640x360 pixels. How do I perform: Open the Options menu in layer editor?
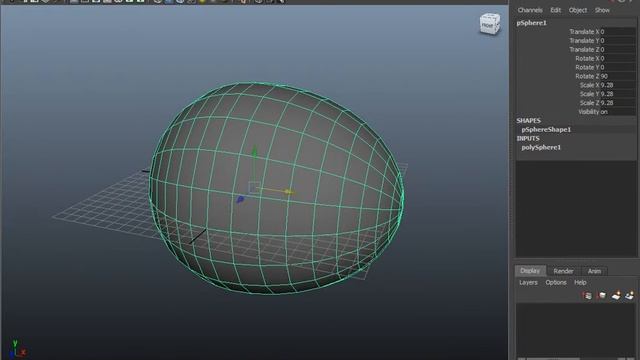point(556,282)
